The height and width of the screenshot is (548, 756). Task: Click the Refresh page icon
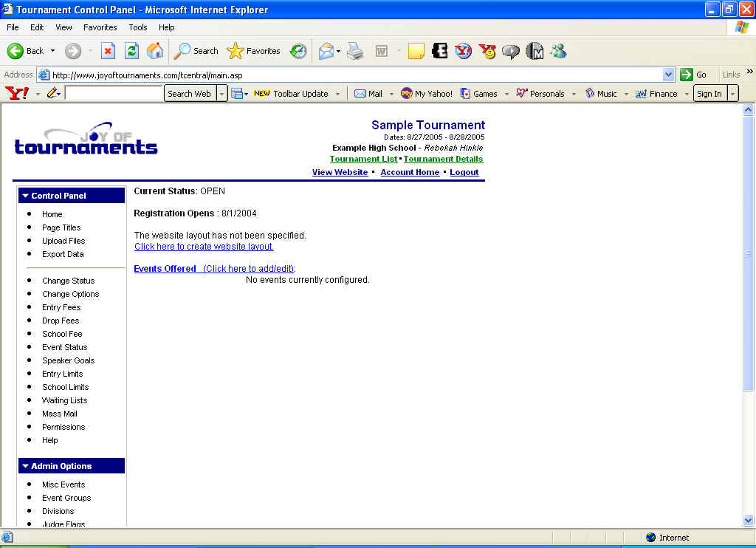pos(131,51)
